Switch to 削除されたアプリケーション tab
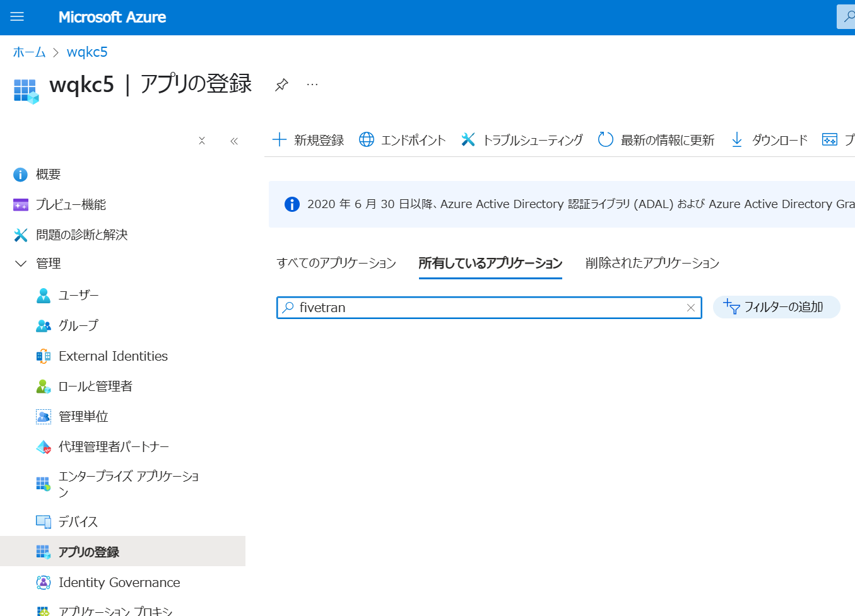The width and height of the screenshot is (855, 616). click(x=652, y=263)
